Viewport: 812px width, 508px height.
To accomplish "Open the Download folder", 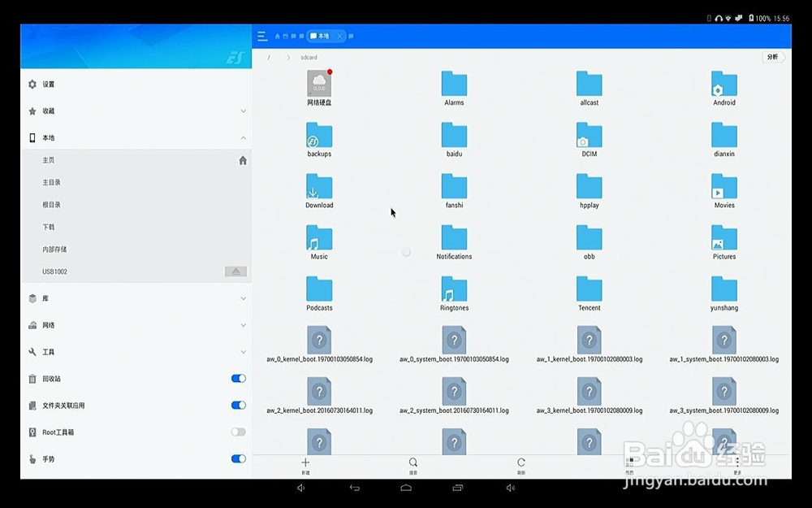I will [319, 191].
